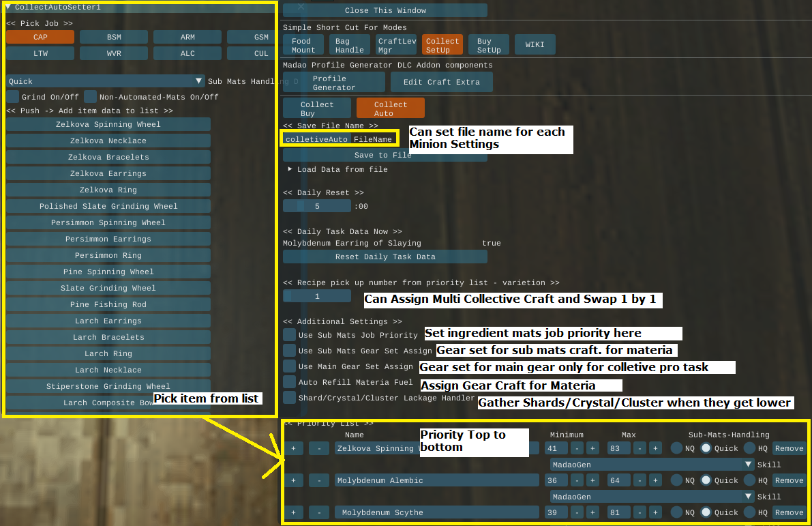Open the Quick sub mats handling dropdown
This screenshot has height=526, width=812.
106,81
